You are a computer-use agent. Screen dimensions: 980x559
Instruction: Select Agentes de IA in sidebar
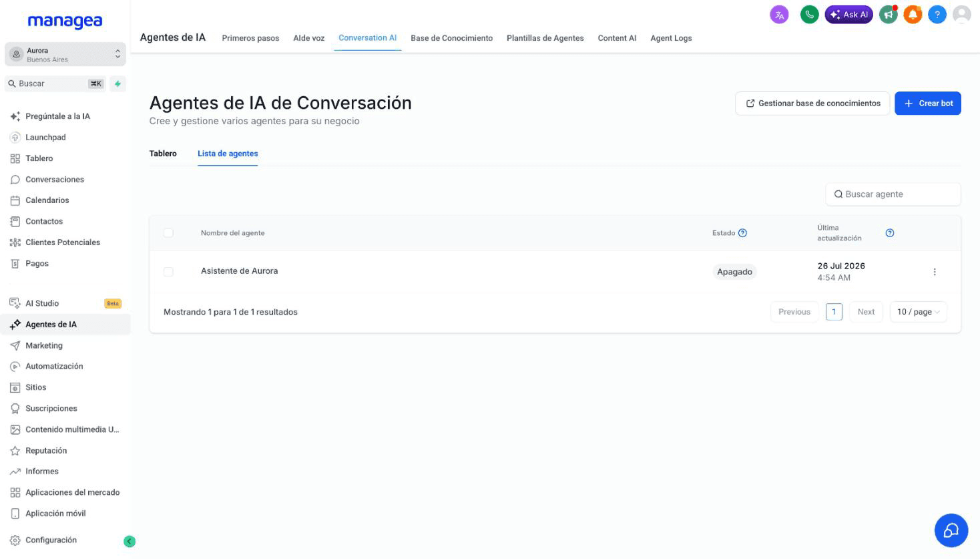click(65, 325)
